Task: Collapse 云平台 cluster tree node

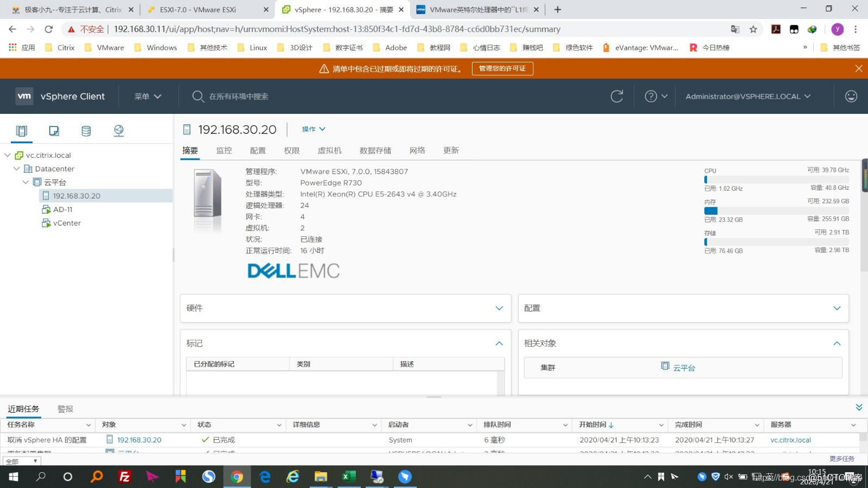Action: [25, 182]
